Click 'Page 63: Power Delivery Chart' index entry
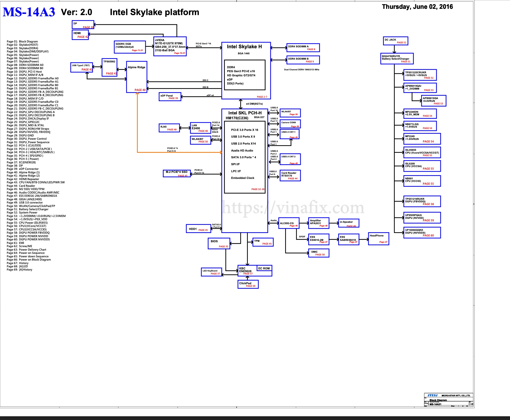Screen dimensions: 510x420 coord(26,250)
